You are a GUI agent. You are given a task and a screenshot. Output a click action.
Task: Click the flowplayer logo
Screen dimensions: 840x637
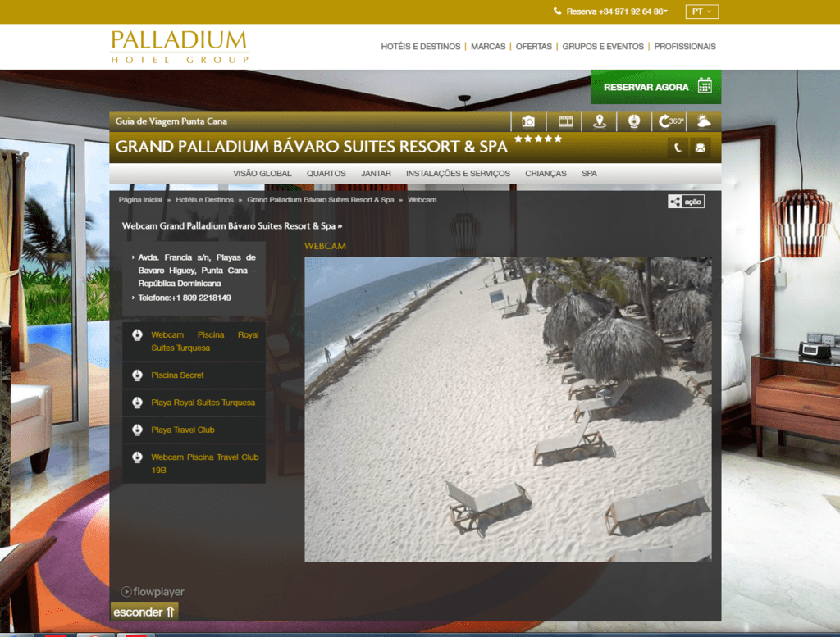coord(153,592)
